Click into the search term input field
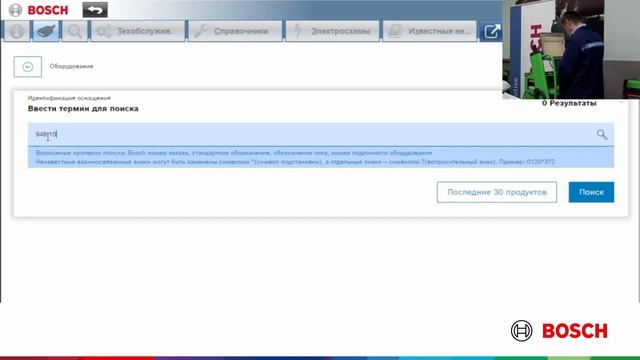The height and width of the screenshot is (360, 640). click(321, 134)
